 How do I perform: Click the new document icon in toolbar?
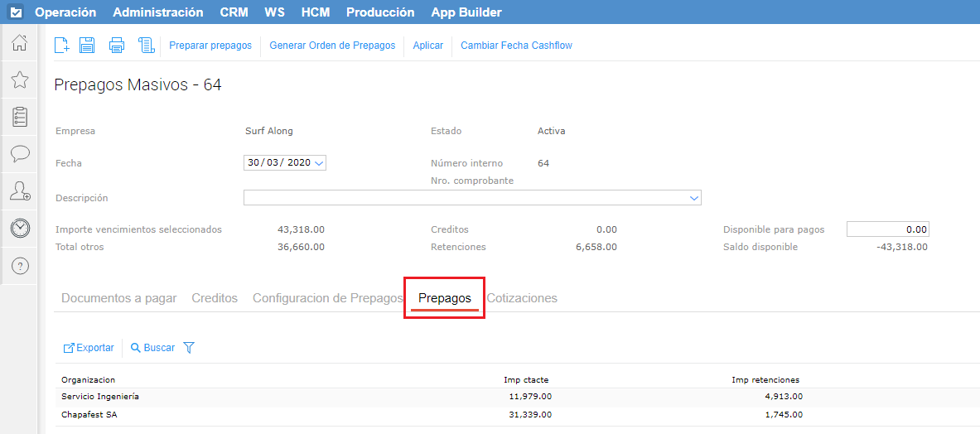(61, 46)
